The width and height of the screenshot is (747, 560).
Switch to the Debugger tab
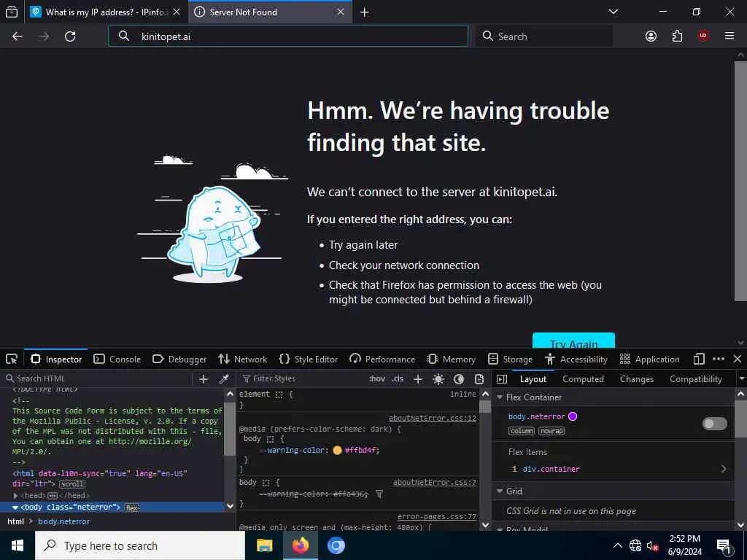[179, 359]
